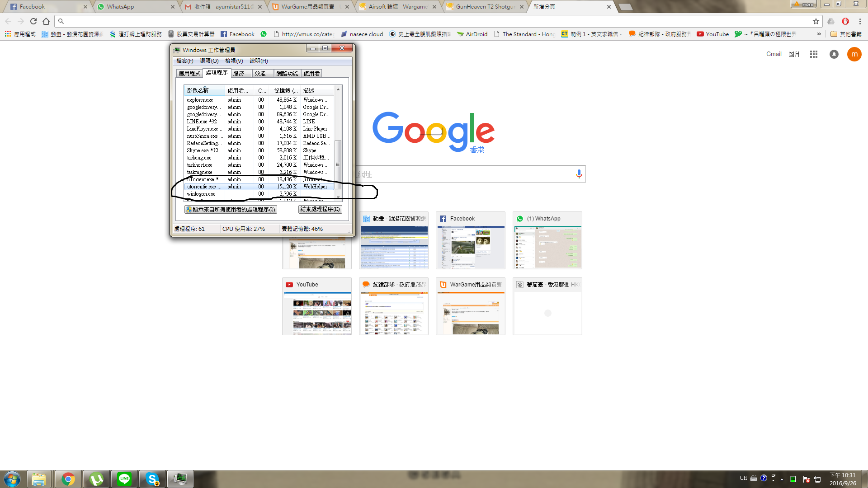
Task: Switch to the 效能 tab in Task Manager
Action: [x=260, y=73]
